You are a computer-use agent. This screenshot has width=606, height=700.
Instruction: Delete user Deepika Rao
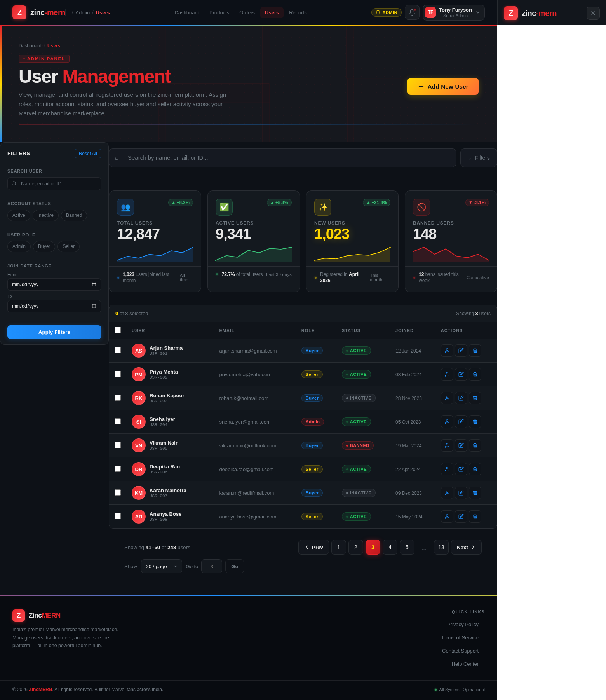[x=475, y=469]
